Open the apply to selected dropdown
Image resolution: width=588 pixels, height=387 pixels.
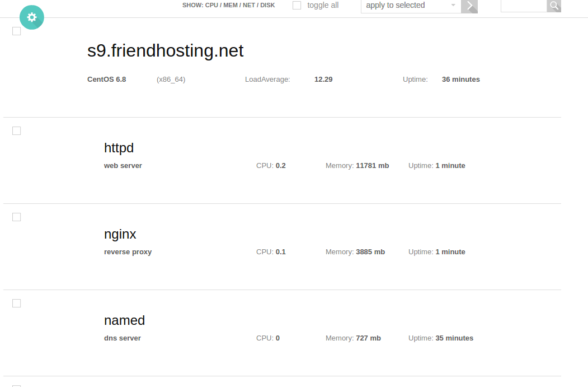pos(411,6)
